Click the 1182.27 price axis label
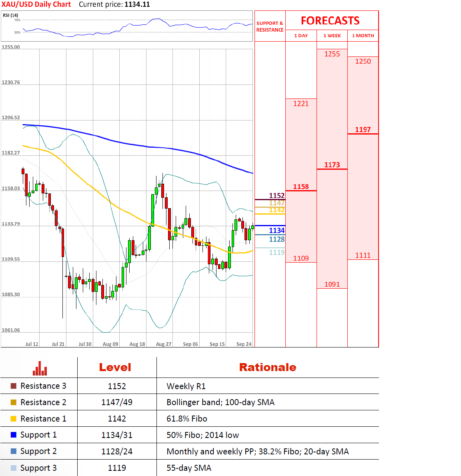Screen dimensions: 461x476 (x=11, y=153)
